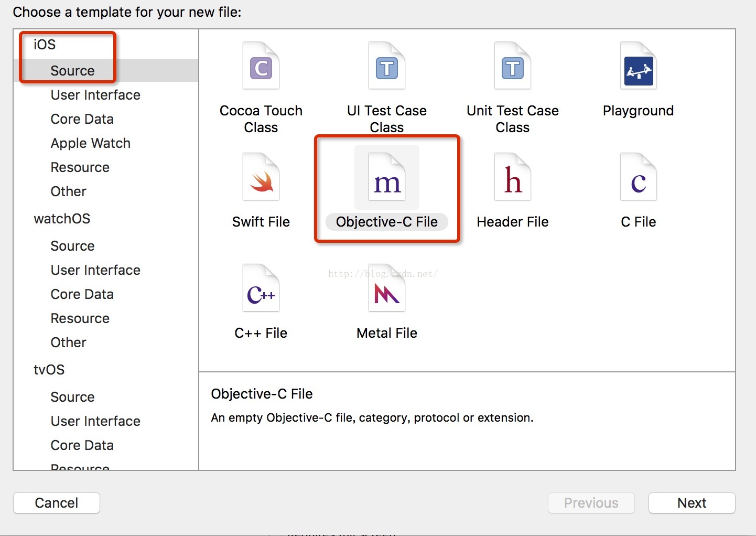Click the 'Cocoa Touch Class' label
This screenshot has width=756, height=536.
click(x=261, y=119)
